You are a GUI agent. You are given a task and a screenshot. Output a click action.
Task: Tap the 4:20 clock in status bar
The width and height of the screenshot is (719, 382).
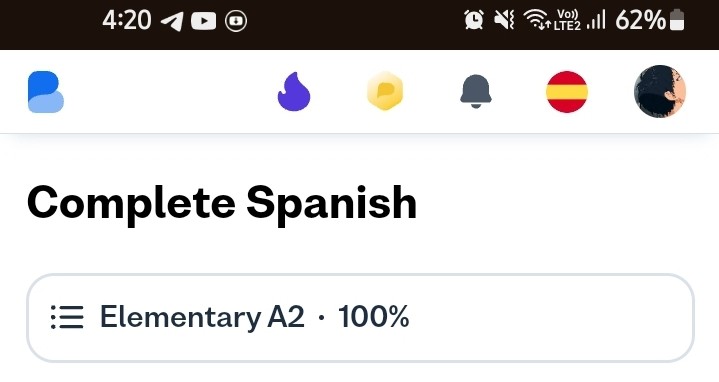point(127,21)
